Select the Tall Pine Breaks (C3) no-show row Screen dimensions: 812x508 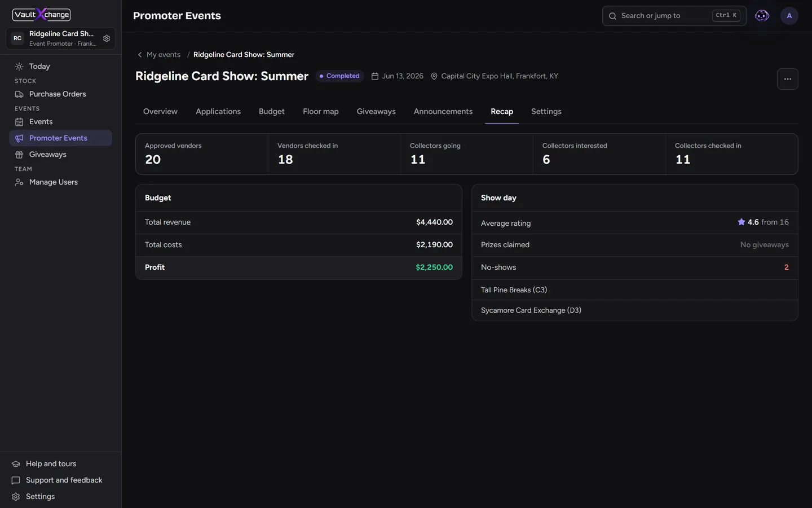click(635, 290)
